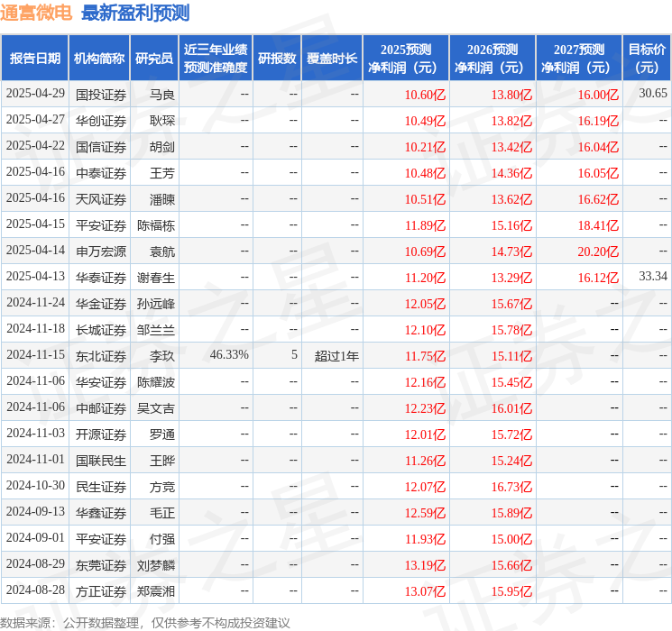The image size is (672, 631).
Task: Open the 国投证券 institution cell
Action: click(101, 94)
